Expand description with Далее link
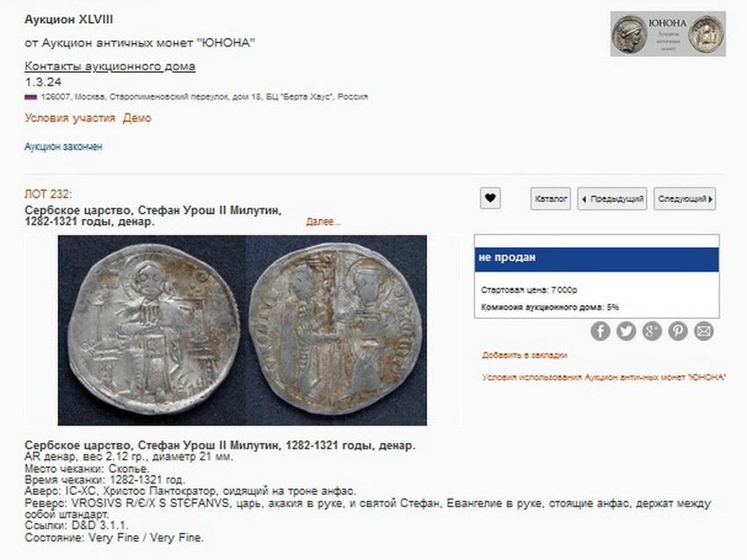This screenshot has width=747, height=560. coord(323,222)
